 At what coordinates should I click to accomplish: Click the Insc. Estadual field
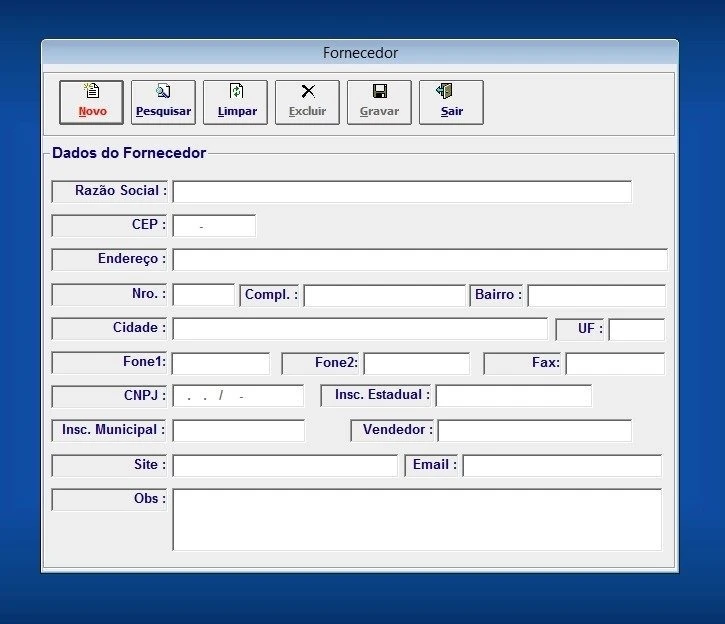click(x=513, y=396)
